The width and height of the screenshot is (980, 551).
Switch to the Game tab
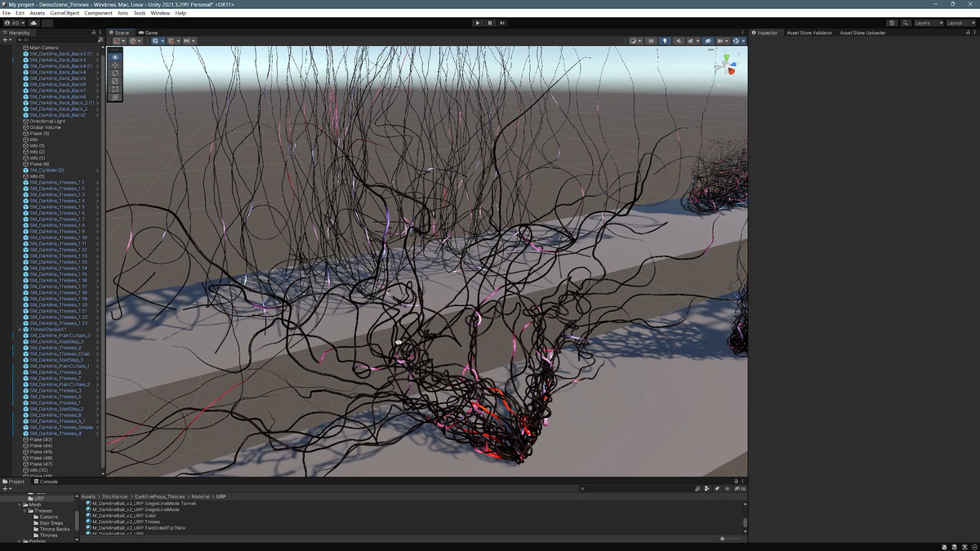tap(149, 33)
